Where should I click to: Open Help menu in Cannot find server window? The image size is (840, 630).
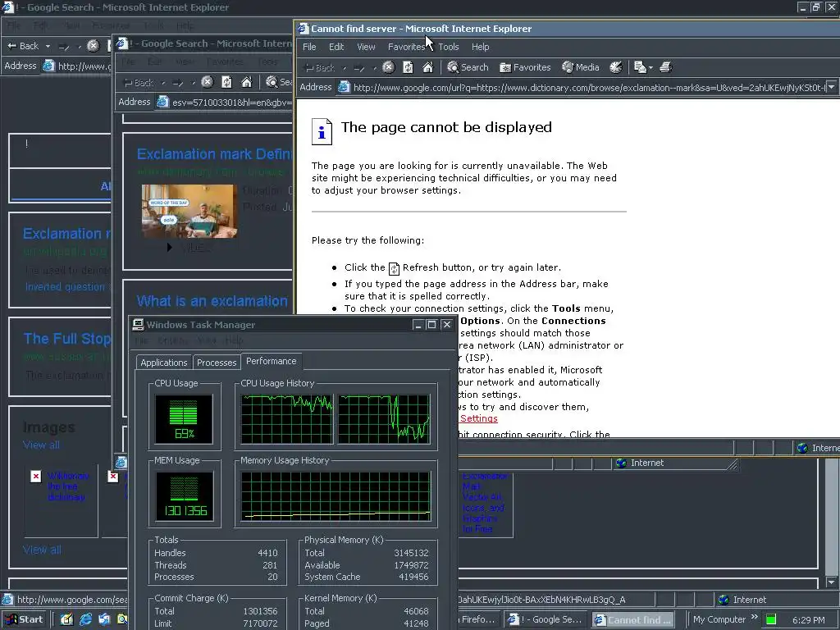click(480, 47)
